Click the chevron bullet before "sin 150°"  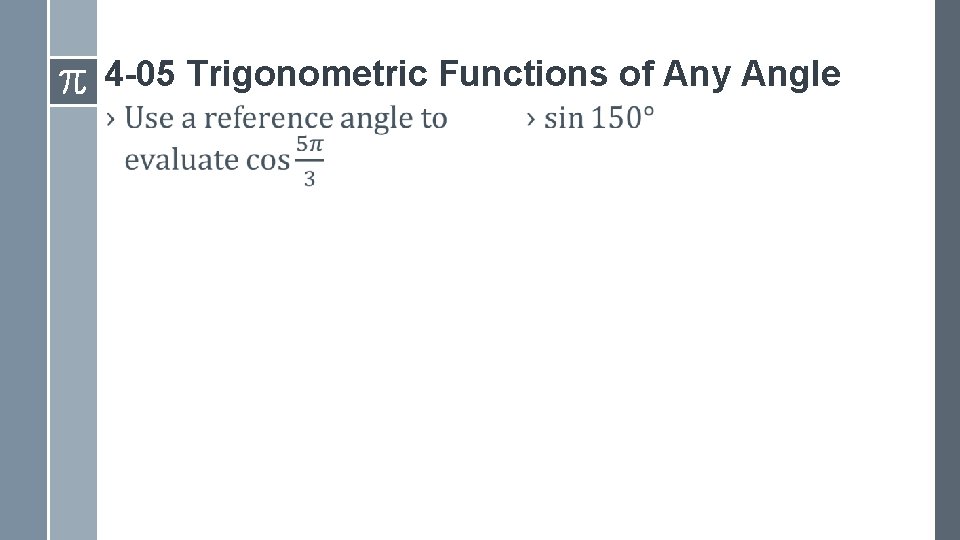pyautogui.click(x=531, y=119)
